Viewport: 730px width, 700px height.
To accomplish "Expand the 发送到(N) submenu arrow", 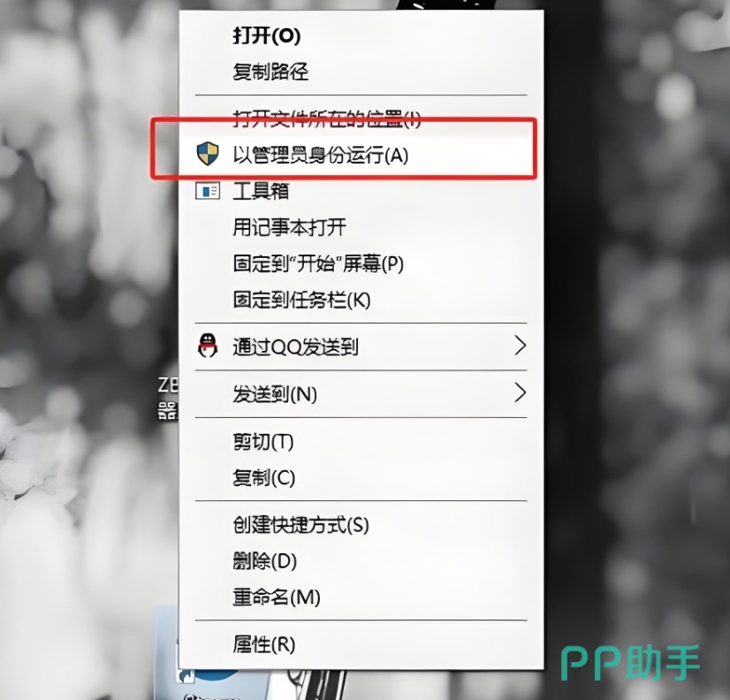I will click(520, 392).
